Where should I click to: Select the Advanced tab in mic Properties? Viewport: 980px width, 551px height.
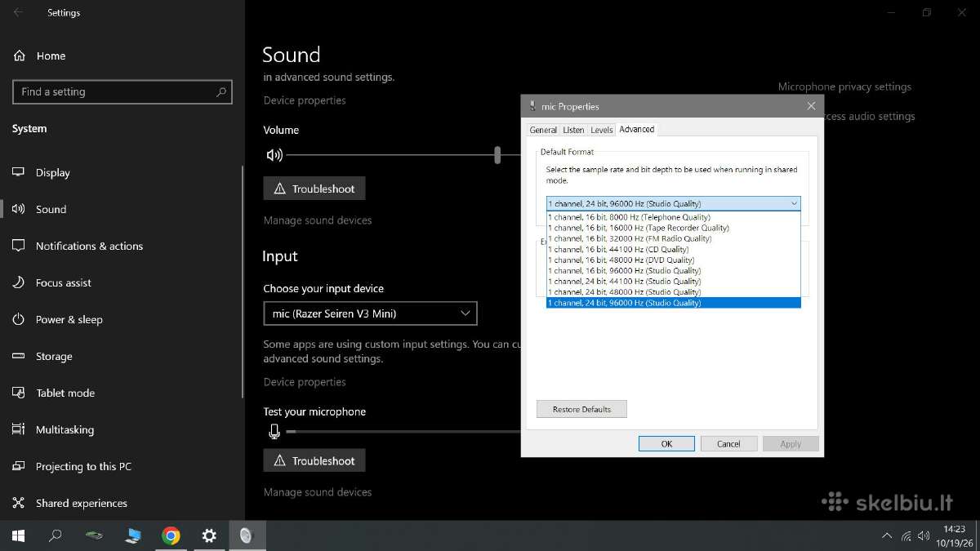[x=637, y=129]
